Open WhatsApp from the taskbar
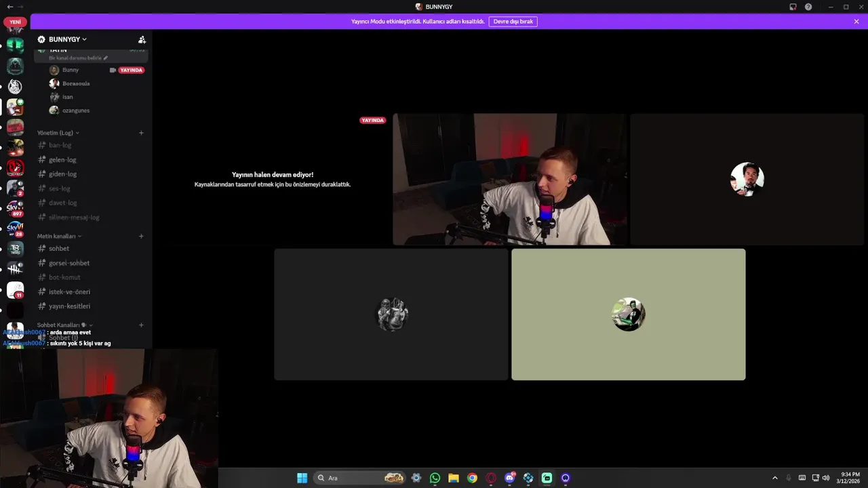The height and width of the screenshot is (488, 868). (x=435, y=478)
